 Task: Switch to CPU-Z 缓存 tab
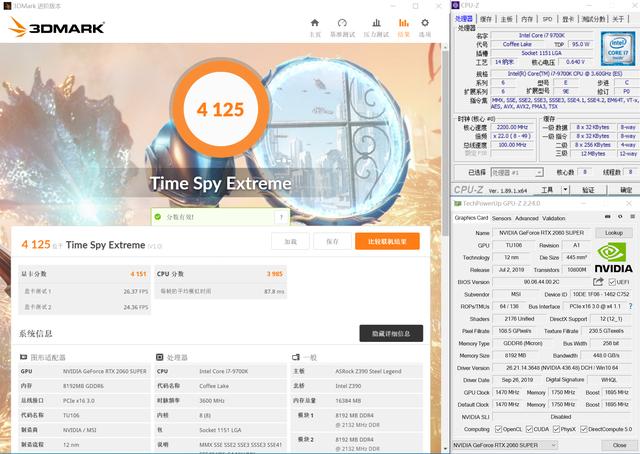[x=486, y=19]
